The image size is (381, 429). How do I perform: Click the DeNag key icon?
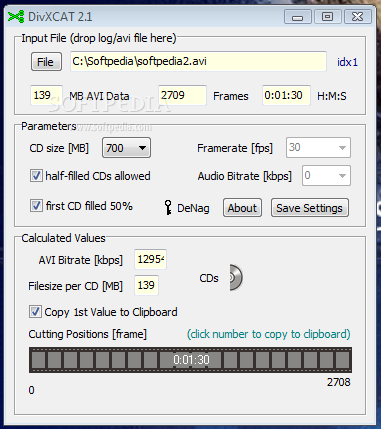pyautogui.click(x=168, y=208)
